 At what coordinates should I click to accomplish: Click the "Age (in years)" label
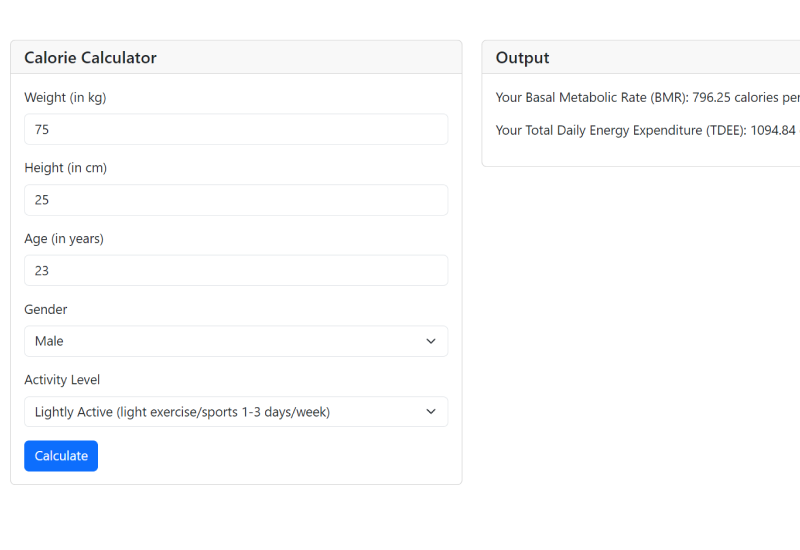pyautogui.click(x=64, y=239)
